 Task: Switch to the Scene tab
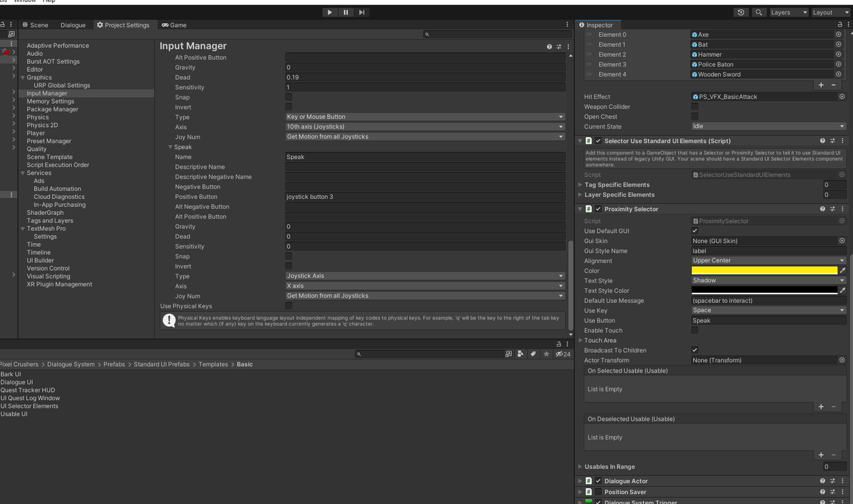click(x=35, y=25)
